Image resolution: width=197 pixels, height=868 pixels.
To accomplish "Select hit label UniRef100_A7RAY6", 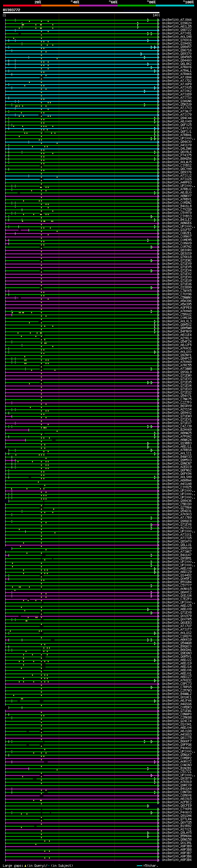I will [x=177, y=67].
